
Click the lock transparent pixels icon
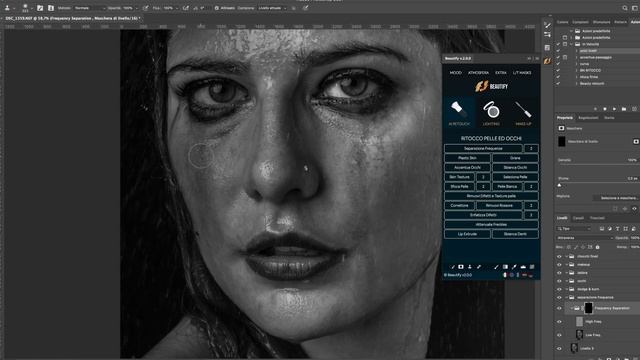point(569,247)
